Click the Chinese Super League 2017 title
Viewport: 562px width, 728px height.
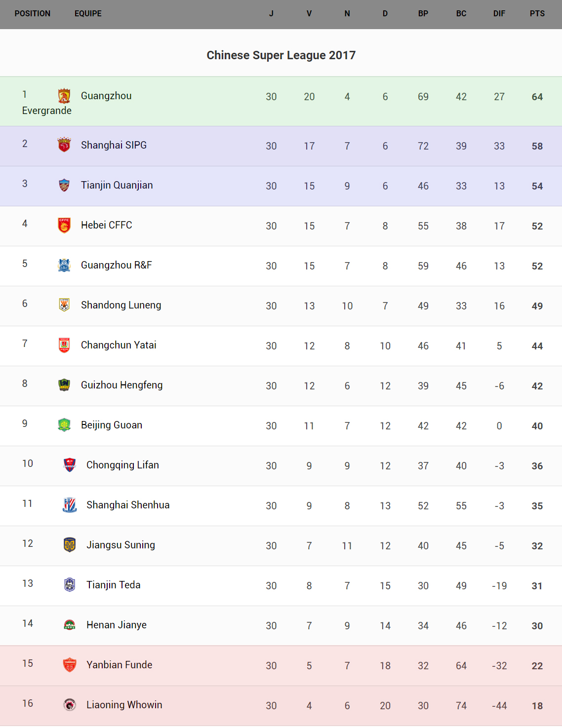tap(281, 55)
